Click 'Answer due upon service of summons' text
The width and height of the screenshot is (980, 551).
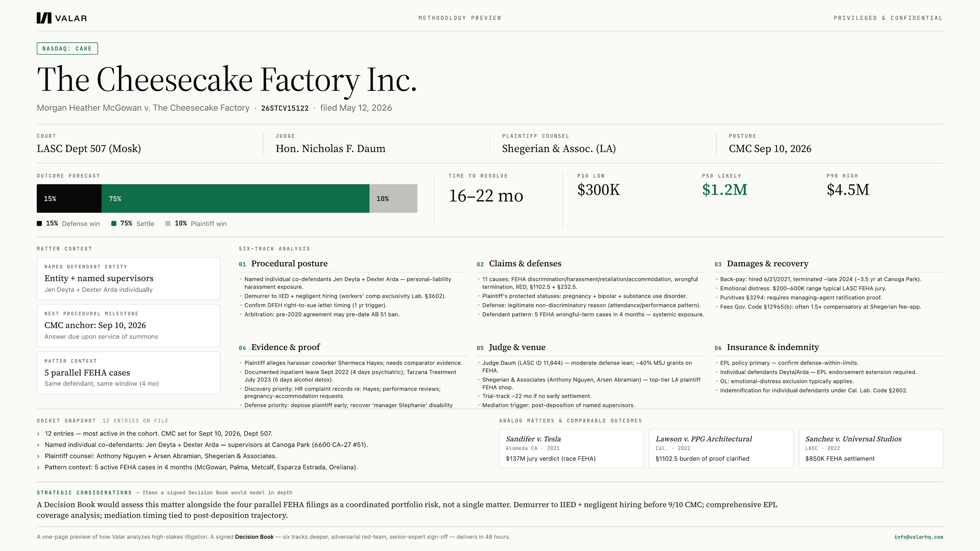pos(101,337)
